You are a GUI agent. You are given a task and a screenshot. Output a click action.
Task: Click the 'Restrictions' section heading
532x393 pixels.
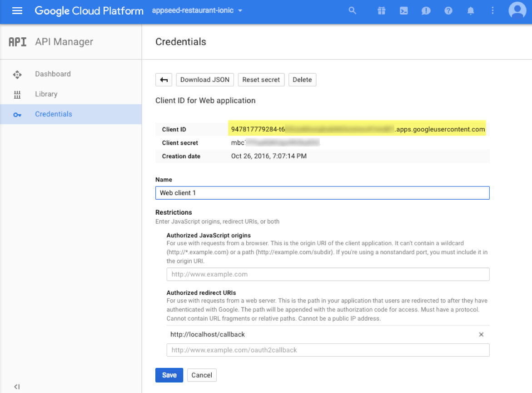(174, 212)
